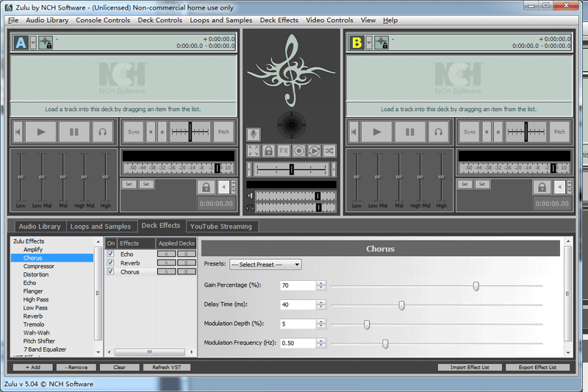The height and width of the screenshot is (392, 588).
Task: Play the track on Deck B
Action: coord(377,132)
